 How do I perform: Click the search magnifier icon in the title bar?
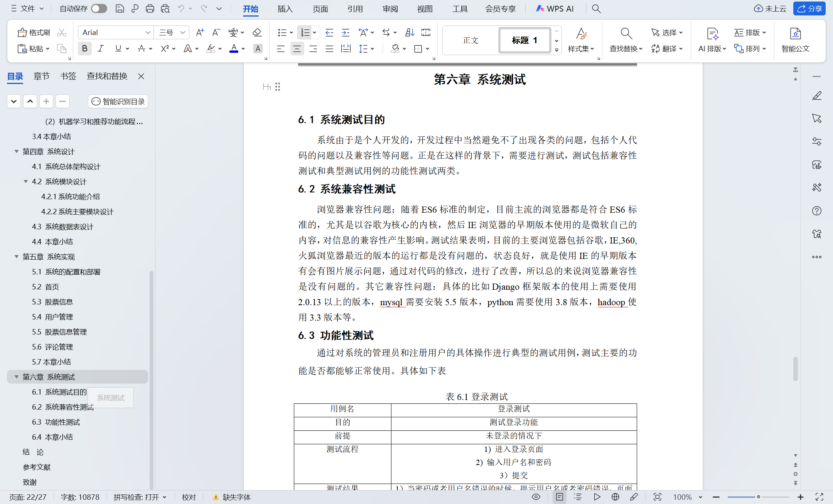pyautogui.click(x=596, y=8)
